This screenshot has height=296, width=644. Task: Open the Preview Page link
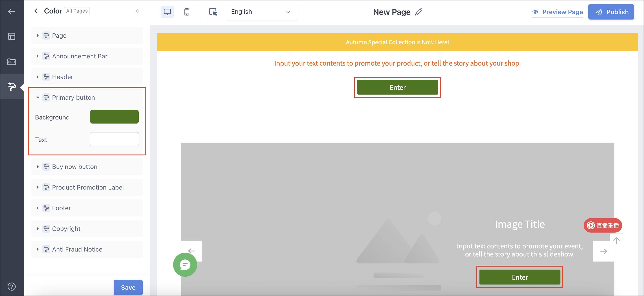pyautogui.click(x=557, y=12)
